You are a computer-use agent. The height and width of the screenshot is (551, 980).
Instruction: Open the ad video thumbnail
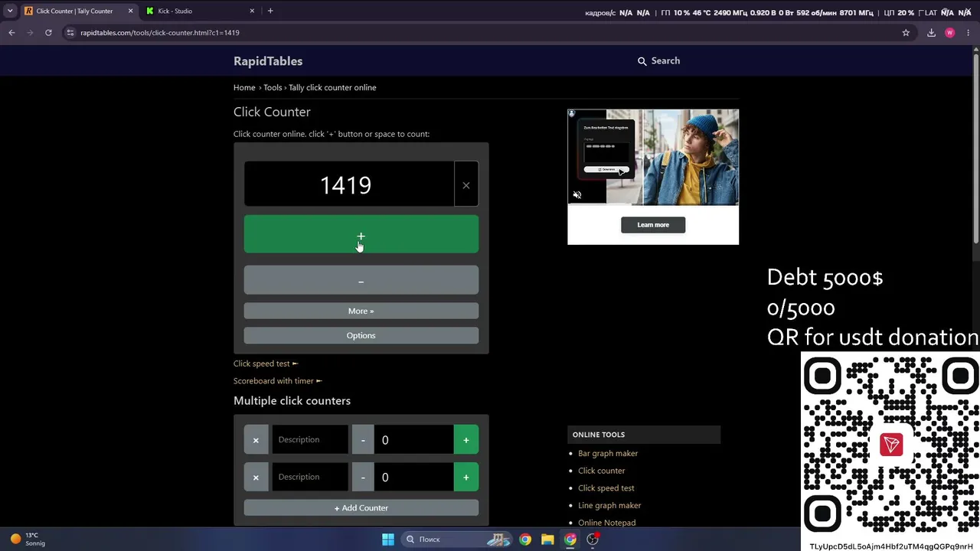tap(653, 157)
